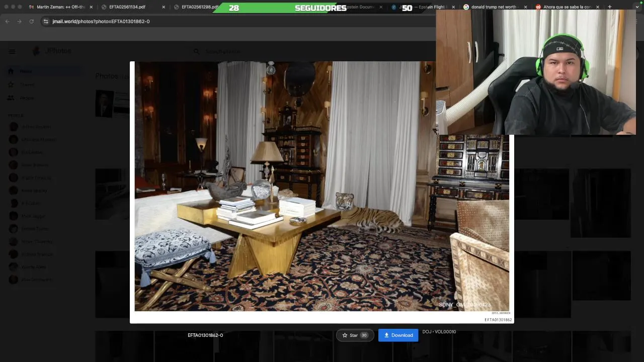The width and height of the screenshot is (644, 362).
Task: Click the EFTA01301862-0 caption text
Action: click(205, 335)
